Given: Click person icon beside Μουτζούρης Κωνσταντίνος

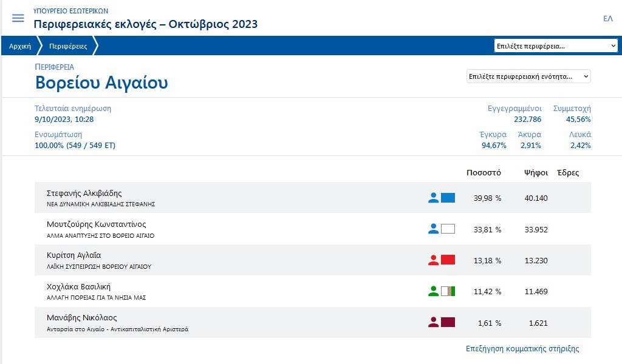Looking at the screenshot, I should pos(433,229).
